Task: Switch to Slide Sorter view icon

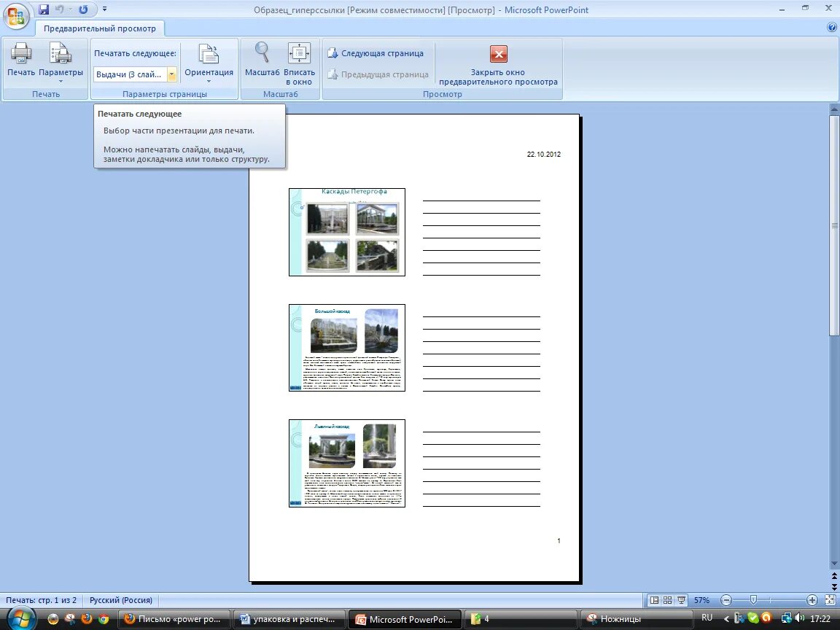Action: (x=667, y=600)
